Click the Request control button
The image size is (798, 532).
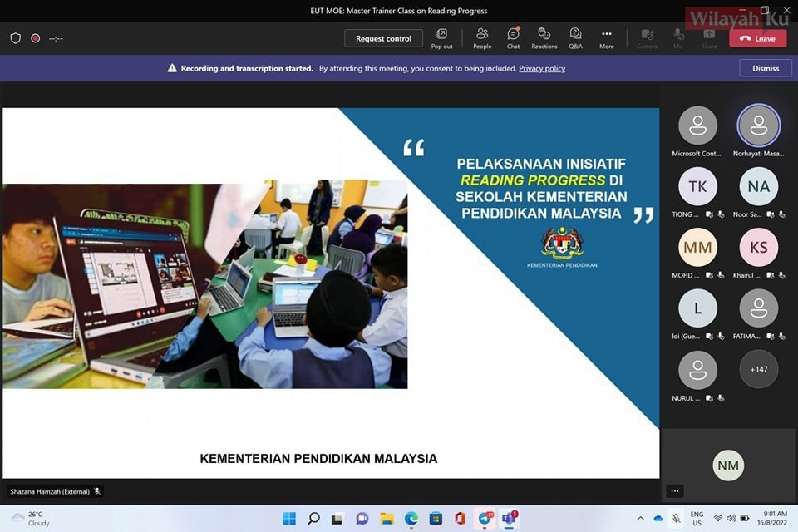[x=383, y=38]
